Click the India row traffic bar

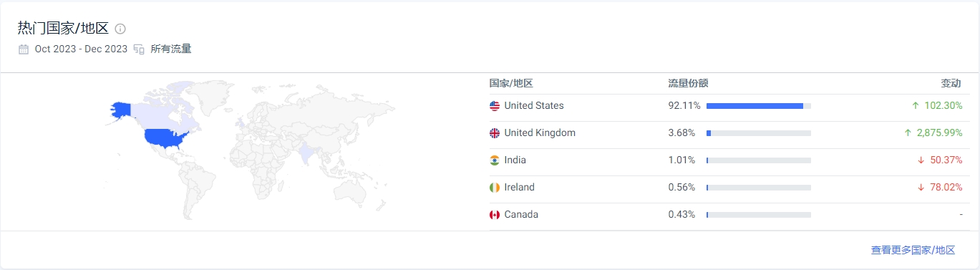[x=759, y=160]
